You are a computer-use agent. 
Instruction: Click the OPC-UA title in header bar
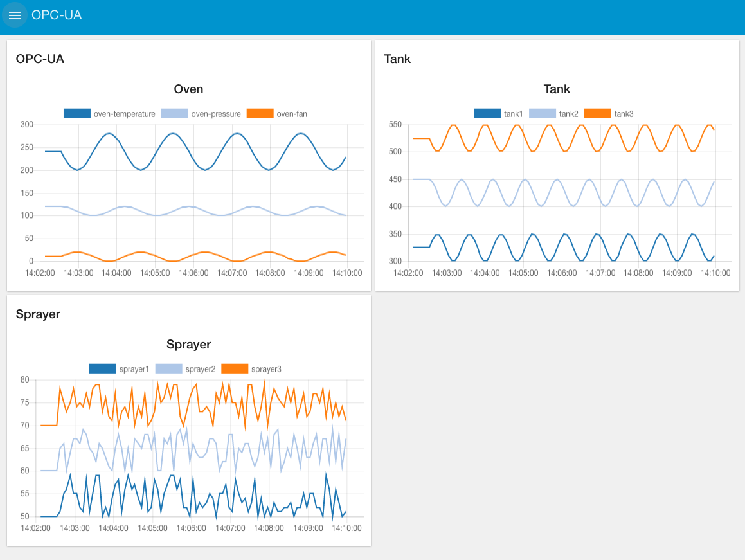click(x=57, y=15)
